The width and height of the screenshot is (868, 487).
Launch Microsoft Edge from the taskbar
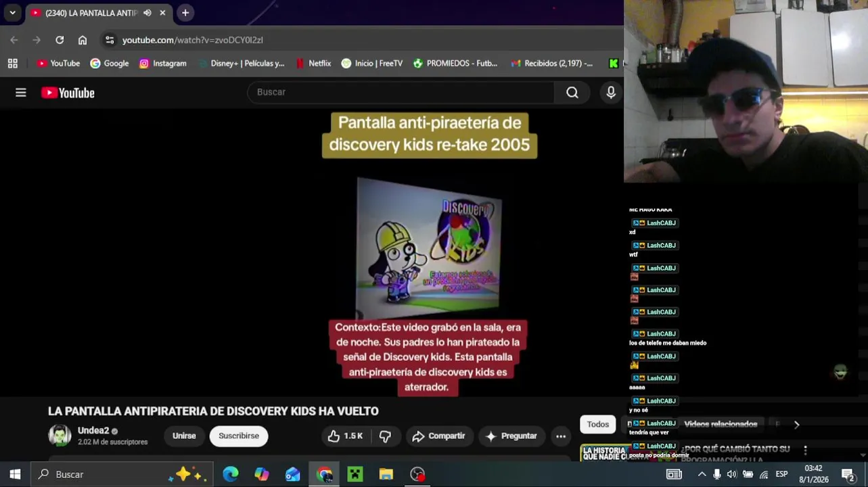pos(231,474)
